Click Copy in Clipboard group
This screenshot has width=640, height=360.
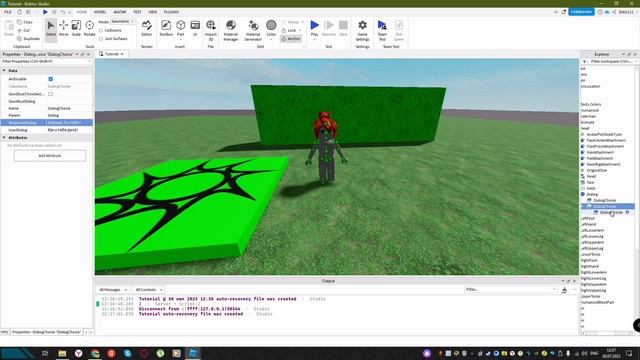25,22
